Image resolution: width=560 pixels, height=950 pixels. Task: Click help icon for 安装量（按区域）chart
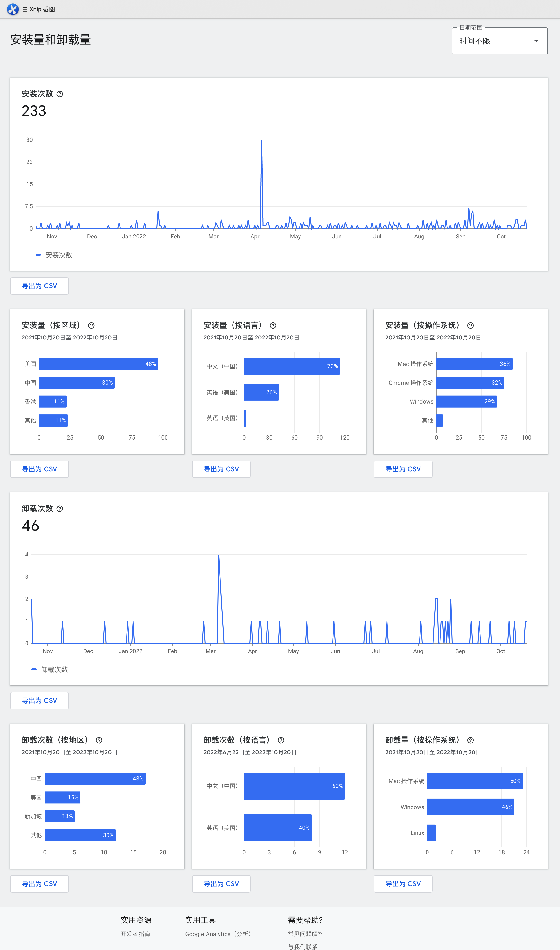coord(92,325)
